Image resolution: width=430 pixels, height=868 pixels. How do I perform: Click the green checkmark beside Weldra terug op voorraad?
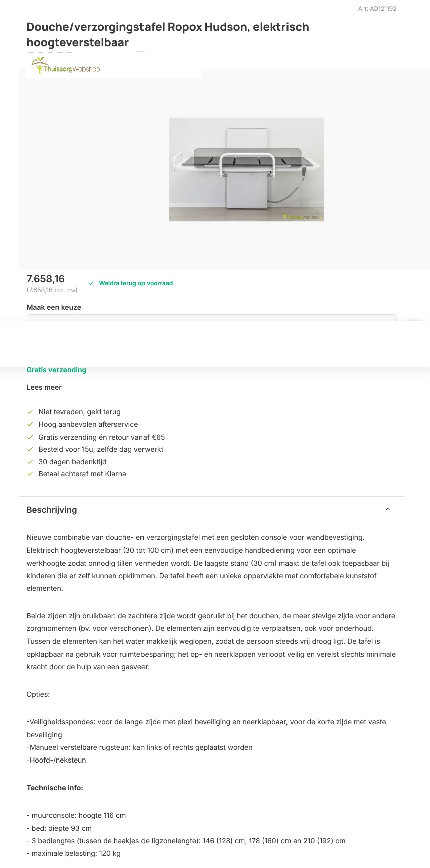pos(91,283)
